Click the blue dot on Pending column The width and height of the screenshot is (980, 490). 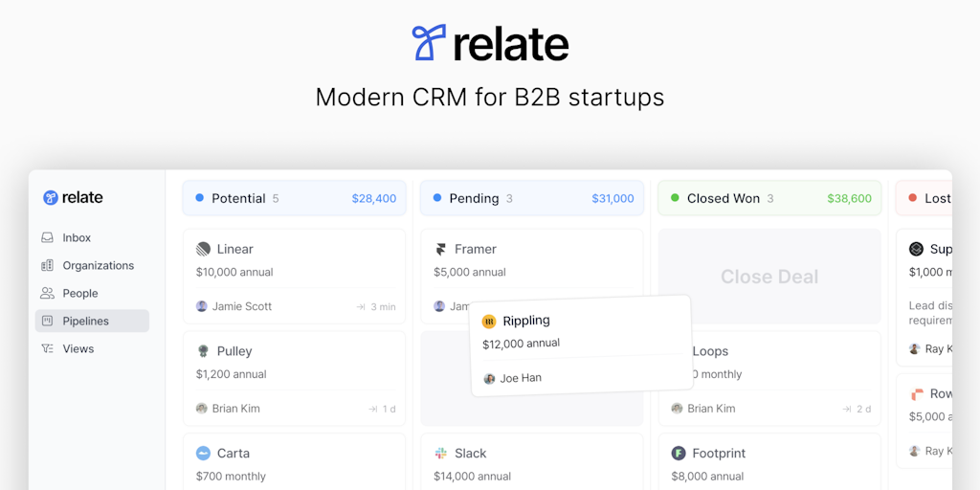(437, 198)
